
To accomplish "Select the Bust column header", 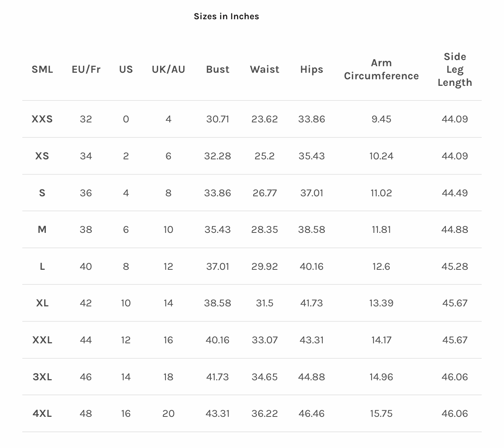I will pyautogui.click(x=218, y=69).
